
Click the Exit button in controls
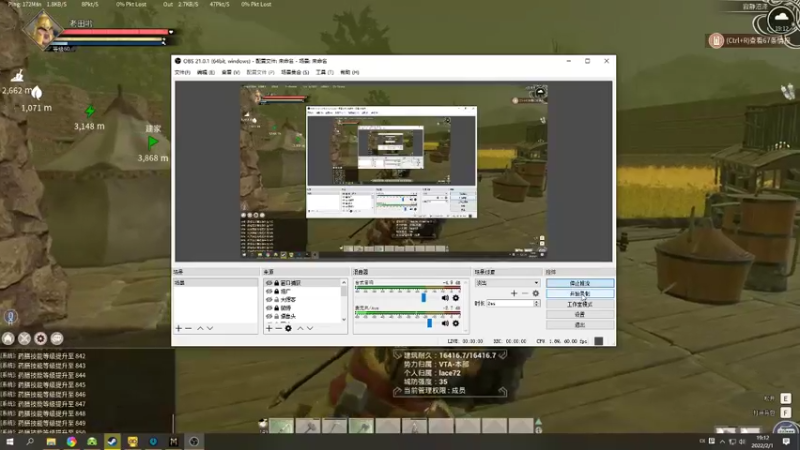point(580,324)
